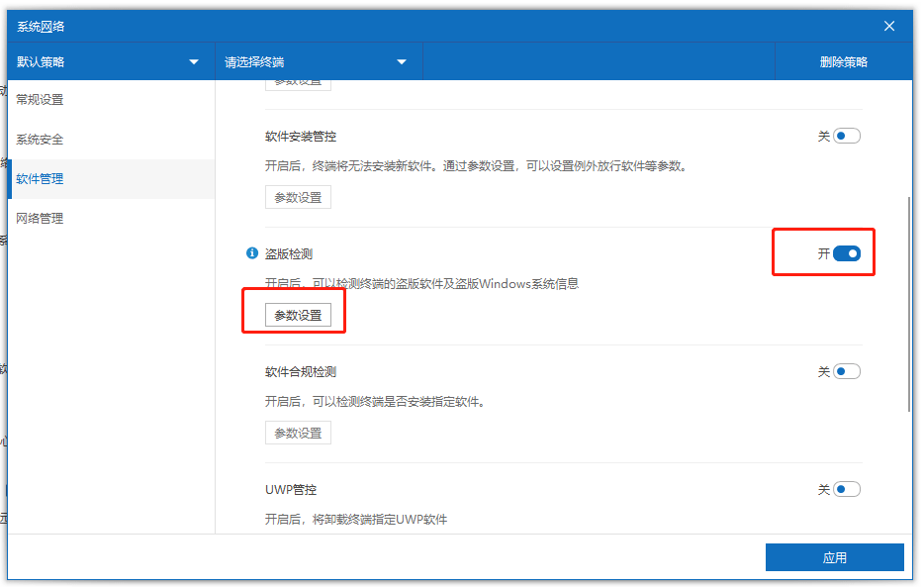
Task: Click the UWP管控 heading
Action: coord(291,490)
